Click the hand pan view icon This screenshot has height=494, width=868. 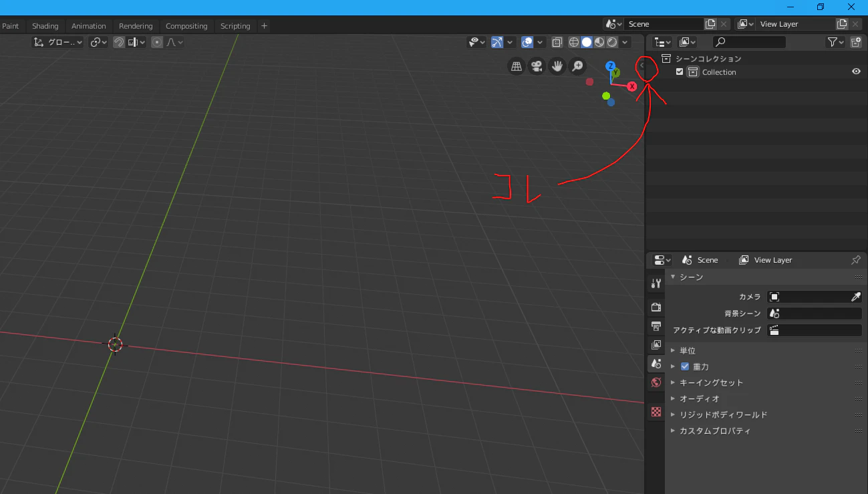click(x=557, y=66)
